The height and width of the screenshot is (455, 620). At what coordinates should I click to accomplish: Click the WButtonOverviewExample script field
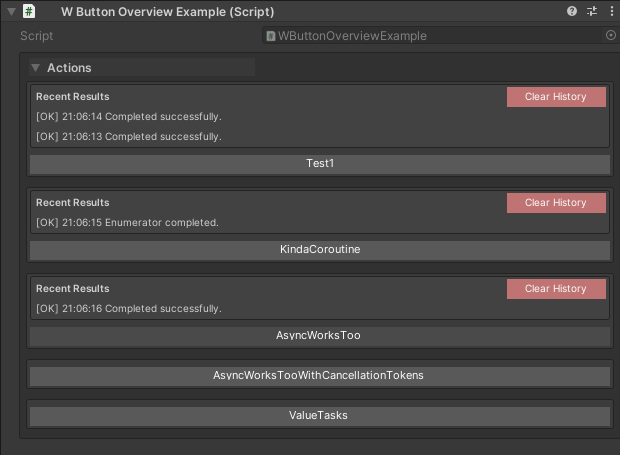point(440,36)
